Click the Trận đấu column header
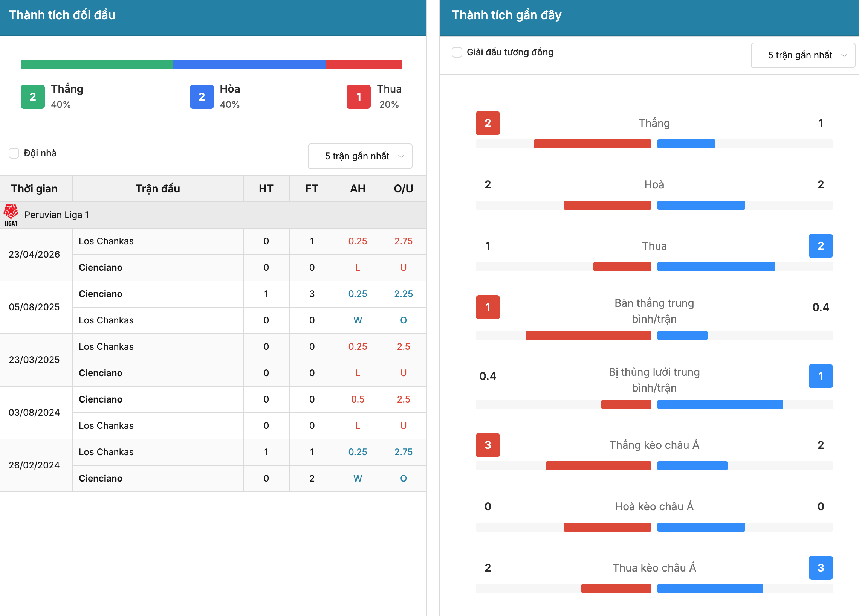 158,189
